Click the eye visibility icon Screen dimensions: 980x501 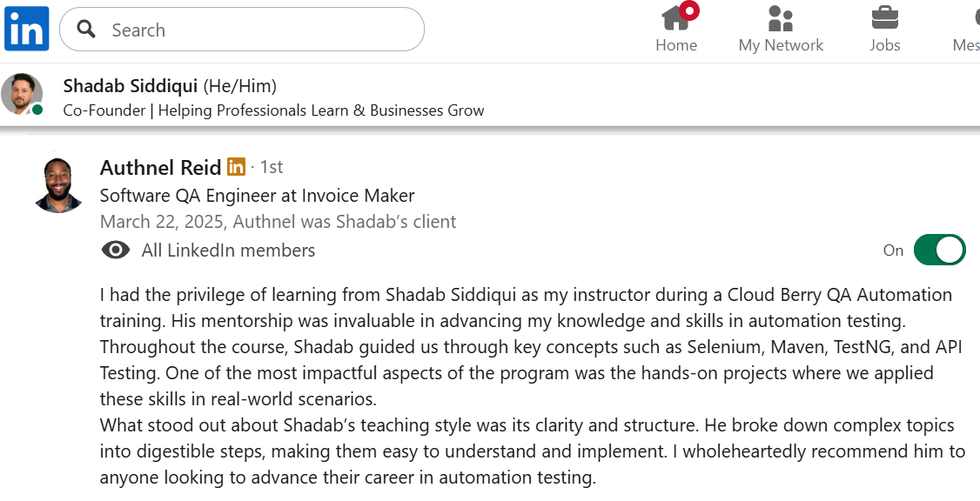tap(116, 250)
